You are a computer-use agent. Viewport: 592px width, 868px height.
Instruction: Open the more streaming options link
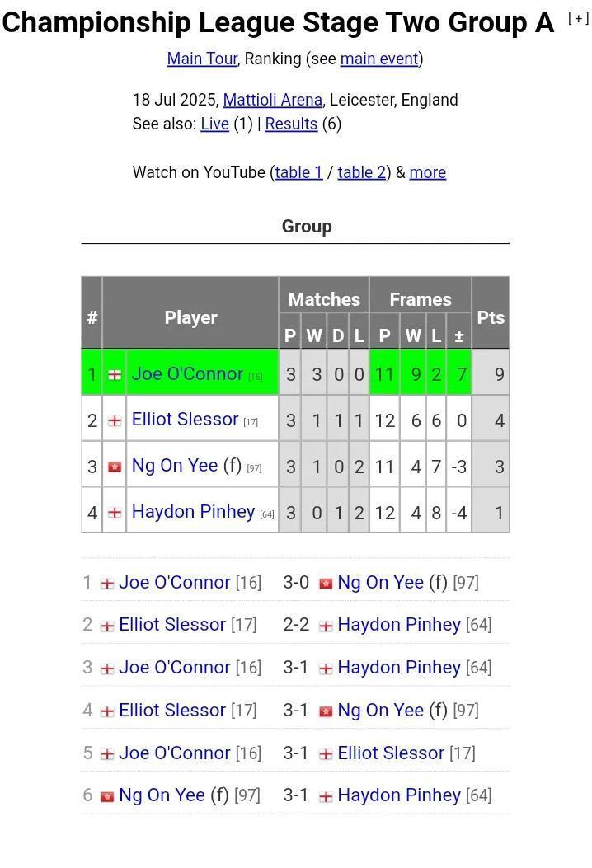tap(428, 173)
